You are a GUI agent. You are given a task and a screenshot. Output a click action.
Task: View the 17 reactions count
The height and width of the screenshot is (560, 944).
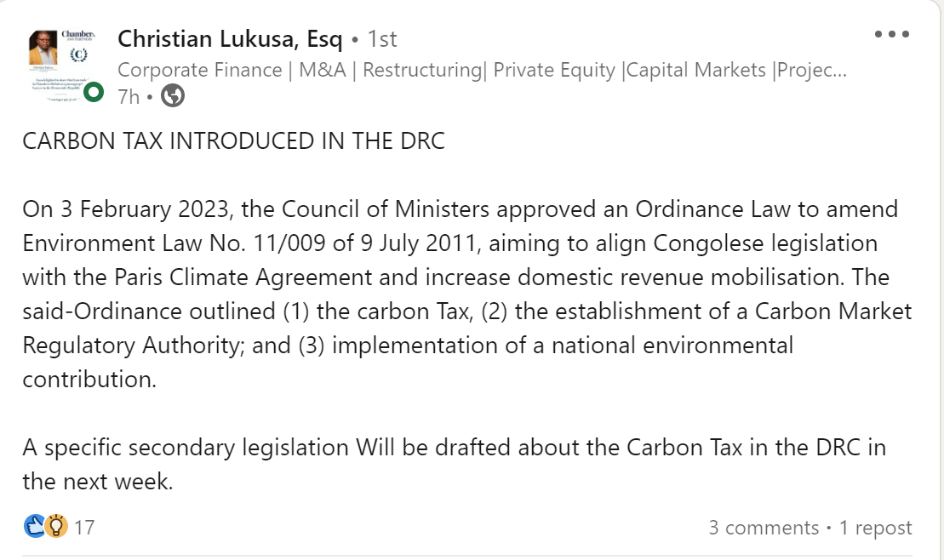[84, 528]
